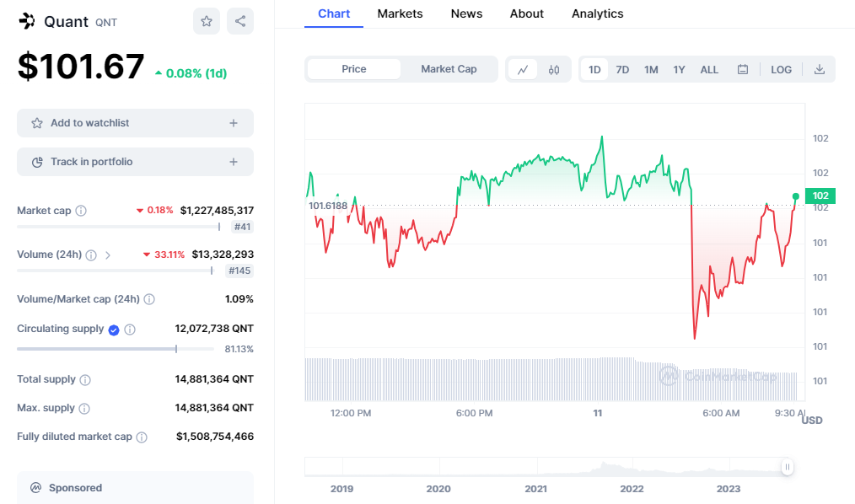The height and width of the screenshot is (504, 855).
Task: Show Total supply info icon
Action: tap(85, 380)
